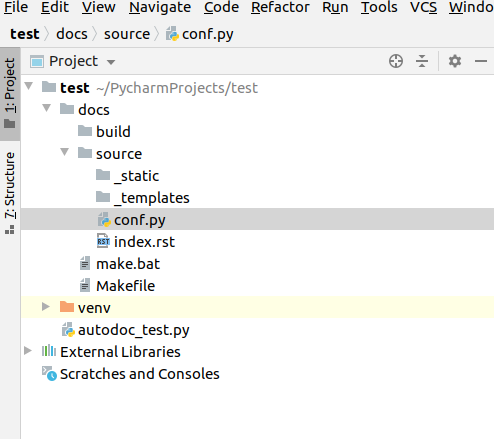494x439 pixels.
Task: Click the External Libraries bars icon
Action: click(x=49, y=351)
